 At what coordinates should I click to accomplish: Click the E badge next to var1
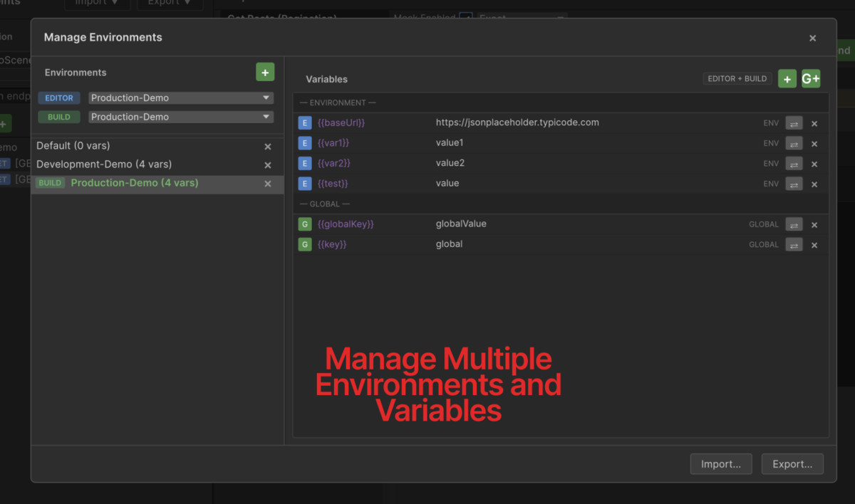(x=305, y=143)
